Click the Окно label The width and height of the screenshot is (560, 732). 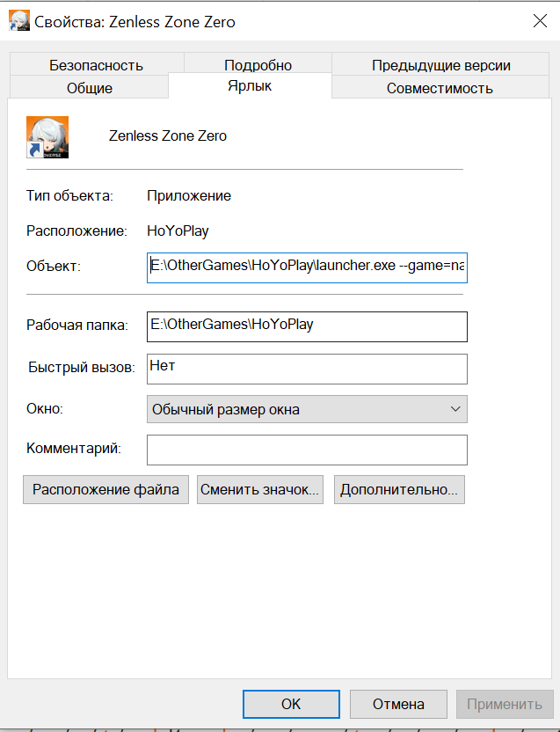(45, 408)
